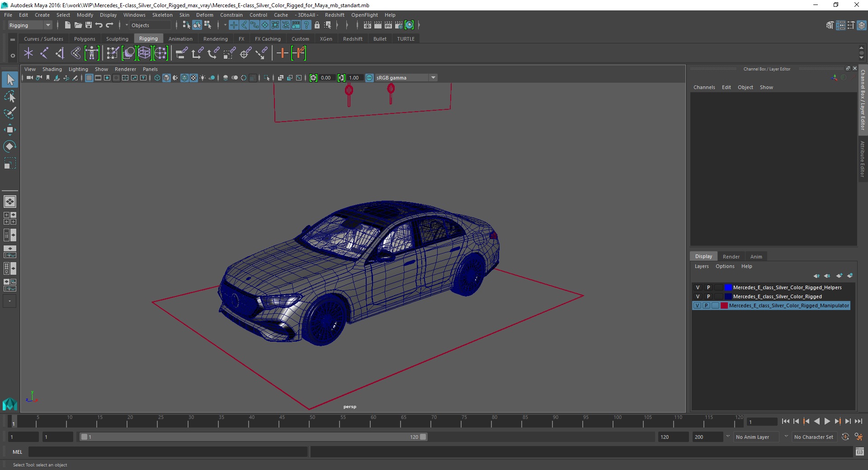Image resolution: width=868 pixels, height=470 pixels.
Task: Click the range slider bar ending at 120
Action: tap(253, 437)
